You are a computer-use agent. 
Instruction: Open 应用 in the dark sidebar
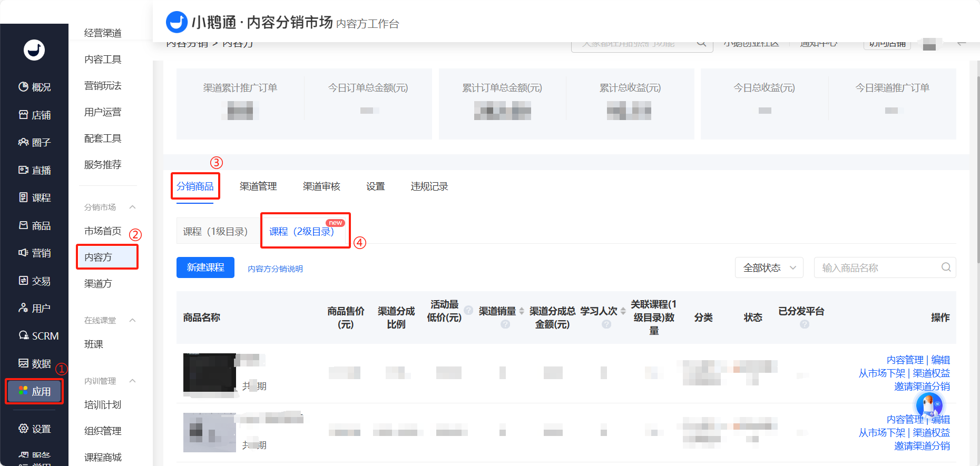click(x=34, y=391)
